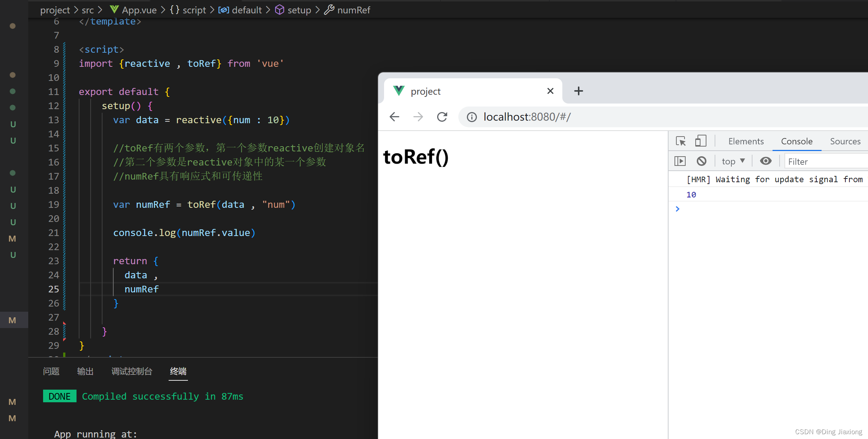
Task: Select the 终端 panel tab
Action: [x=178, y=371]
